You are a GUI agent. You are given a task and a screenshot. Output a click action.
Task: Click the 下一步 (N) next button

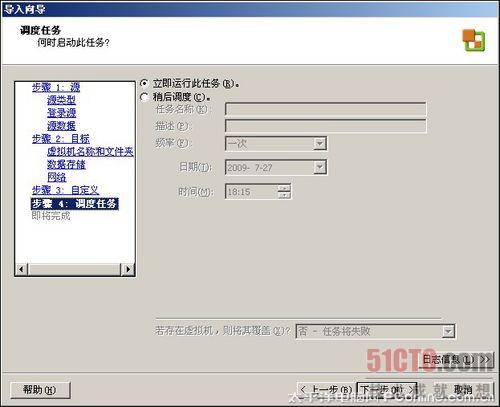387,389
